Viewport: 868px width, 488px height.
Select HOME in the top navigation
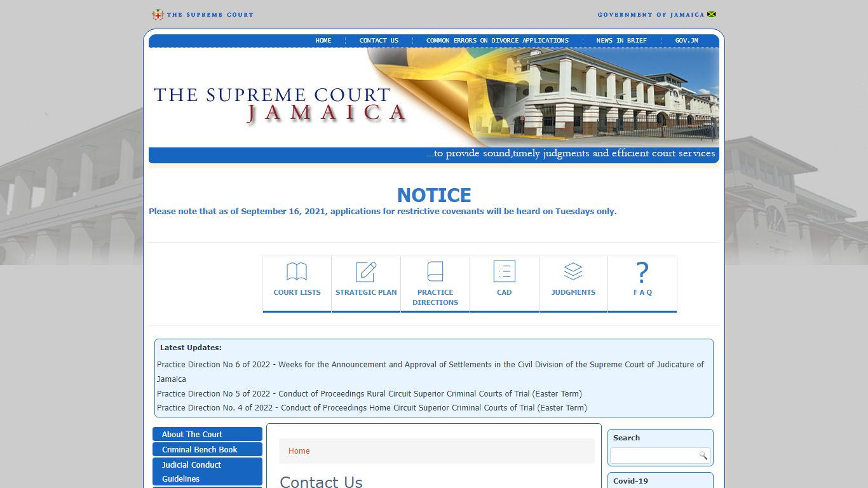(323, 40)
